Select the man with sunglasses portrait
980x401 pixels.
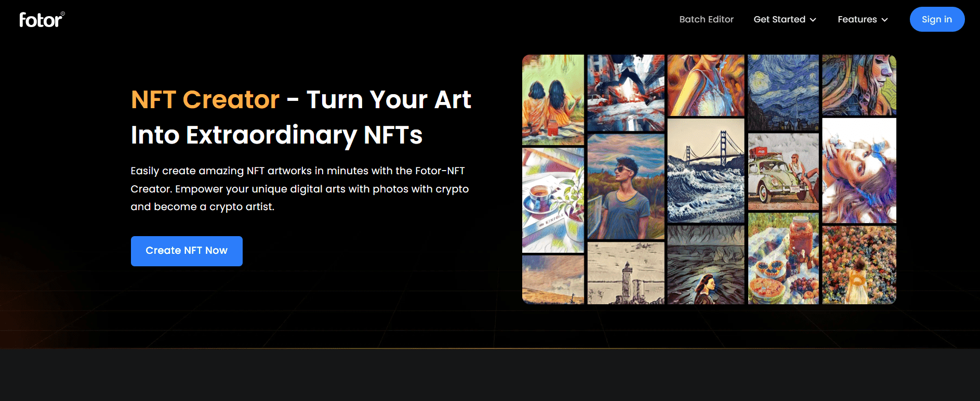pyautogui.click(x=626, y=187)
